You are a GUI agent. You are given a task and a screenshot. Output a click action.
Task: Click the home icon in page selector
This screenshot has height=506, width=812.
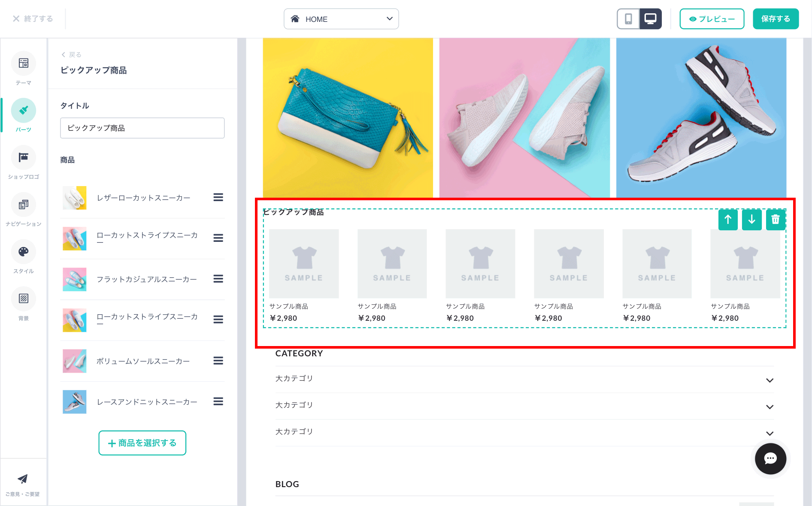pos(295,19)
